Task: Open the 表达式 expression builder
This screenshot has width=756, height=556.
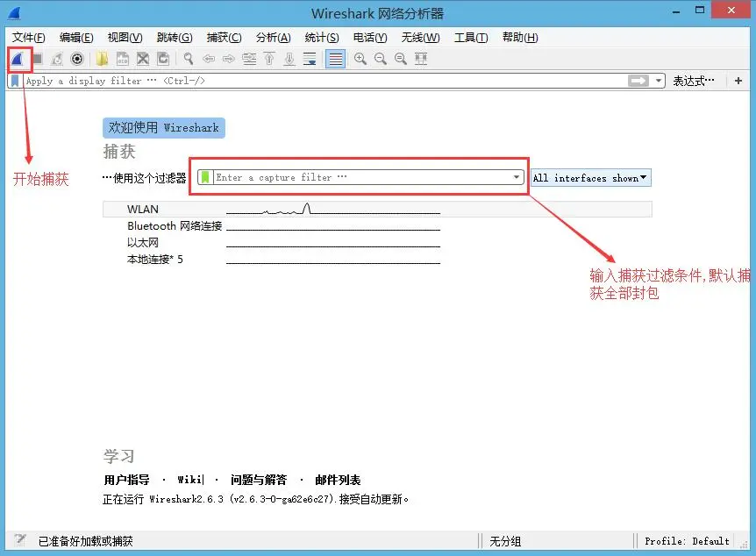Action: point(694,81)
